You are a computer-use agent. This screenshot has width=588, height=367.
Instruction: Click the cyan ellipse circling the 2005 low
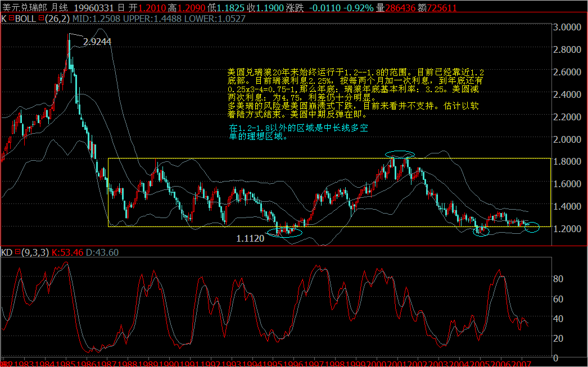click(481, 232)
